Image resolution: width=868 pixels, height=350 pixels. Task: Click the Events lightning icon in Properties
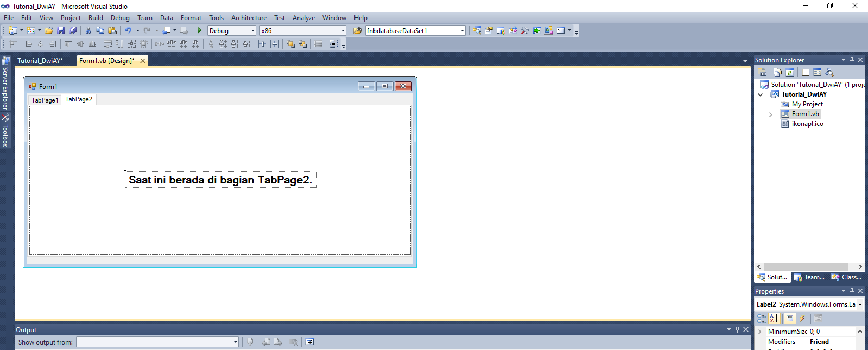[x=802, y=319]
